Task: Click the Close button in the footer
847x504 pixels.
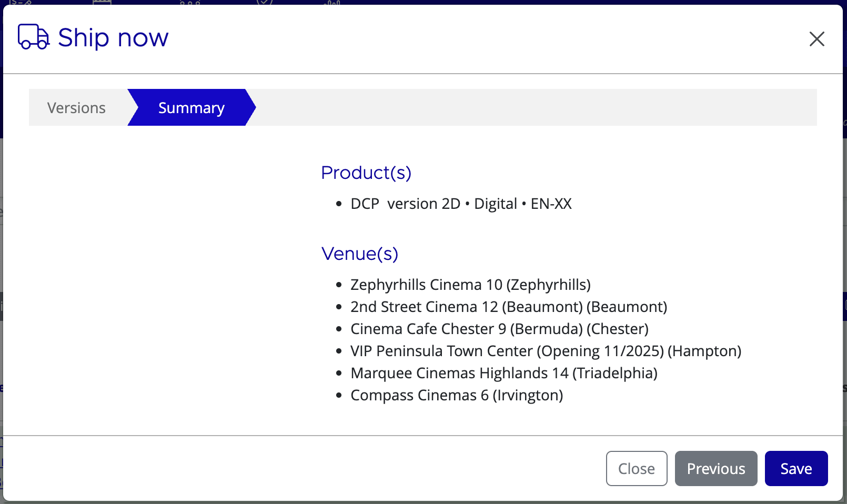Action: click(637, 468)
